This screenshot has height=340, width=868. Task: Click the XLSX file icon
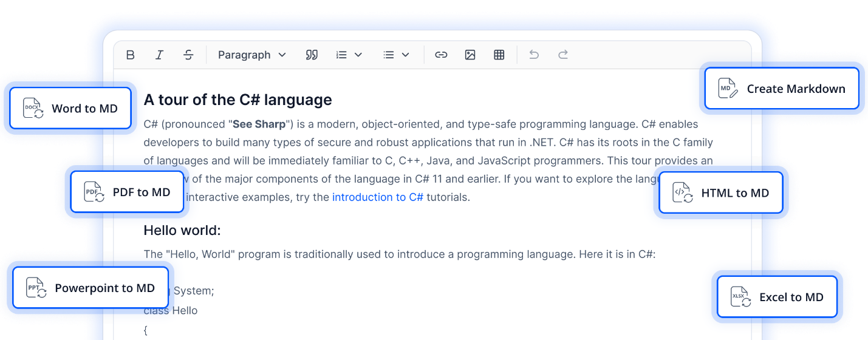[741, 297]
